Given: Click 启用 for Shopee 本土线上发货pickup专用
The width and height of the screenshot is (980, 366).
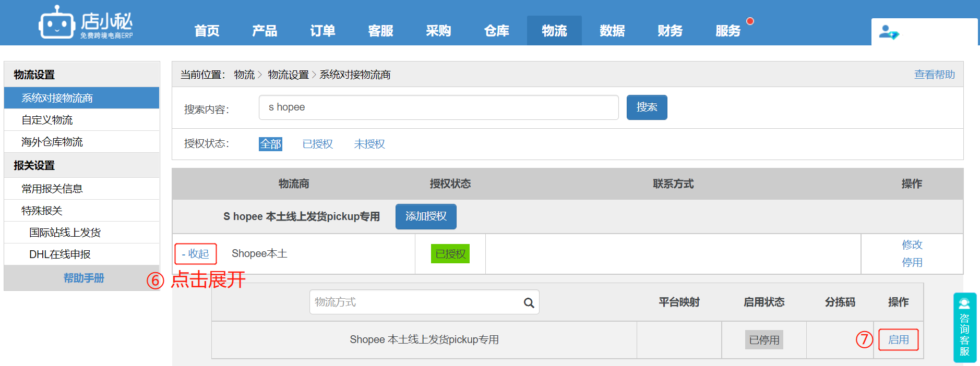Looking at the screenshot, I should (x=899, y=340).
